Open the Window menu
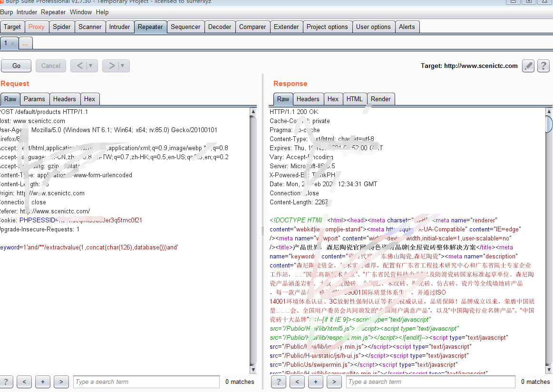Image resolution: width=553 pixels, height=392 pixels. [81, 12]
